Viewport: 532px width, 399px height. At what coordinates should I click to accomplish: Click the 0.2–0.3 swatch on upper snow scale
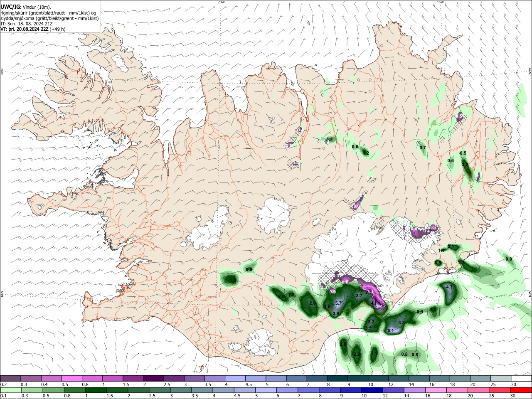pyautogui.click(x=10, y=378)
